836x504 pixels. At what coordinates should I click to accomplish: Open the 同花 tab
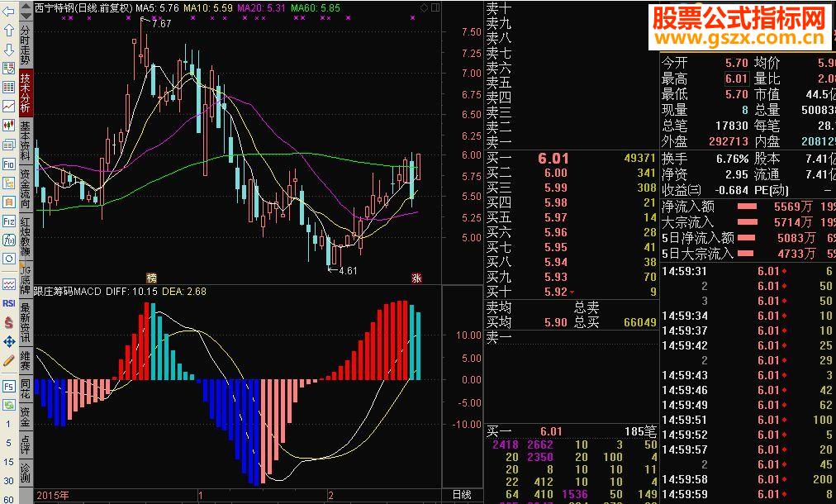[26, 389]
